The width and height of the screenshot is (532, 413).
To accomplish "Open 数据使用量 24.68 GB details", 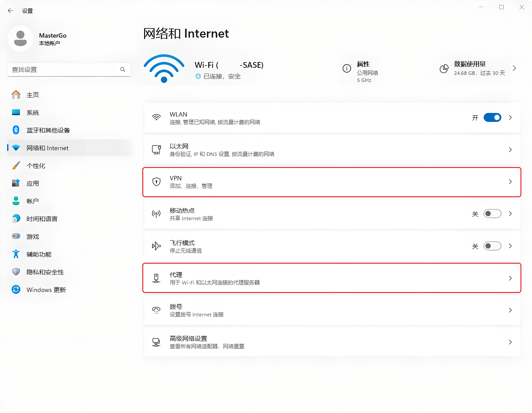I will [x=478, y=68].
